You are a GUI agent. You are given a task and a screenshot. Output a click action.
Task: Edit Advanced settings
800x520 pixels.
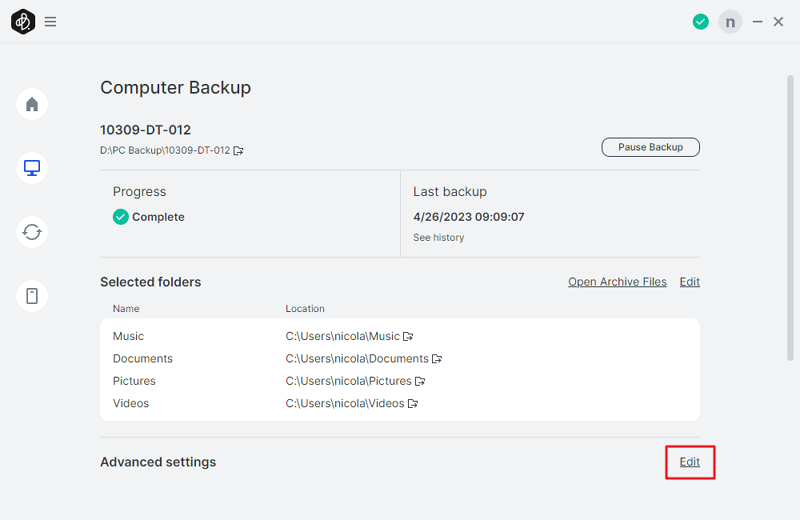(689, 462)
